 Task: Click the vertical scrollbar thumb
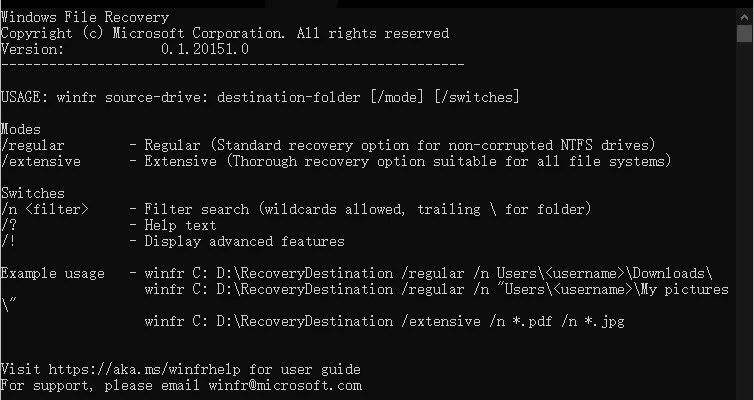pyautogui.click(x=745, y=33)
